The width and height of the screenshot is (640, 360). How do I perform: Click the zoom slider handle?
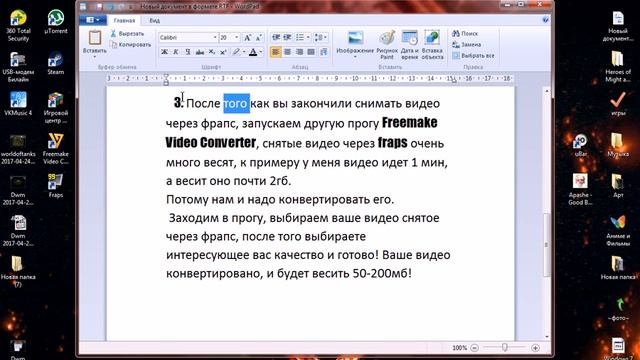tap(505, 347)
